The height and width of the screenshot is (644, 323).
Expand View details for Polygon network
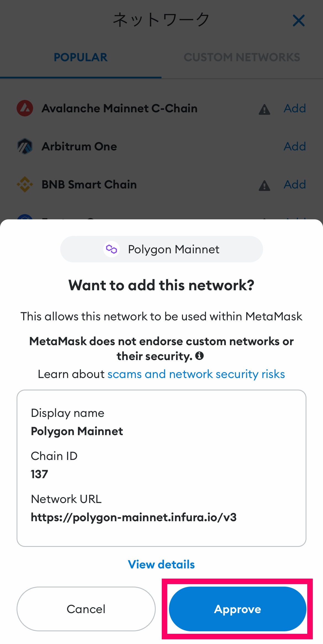(x=161, y=565)
